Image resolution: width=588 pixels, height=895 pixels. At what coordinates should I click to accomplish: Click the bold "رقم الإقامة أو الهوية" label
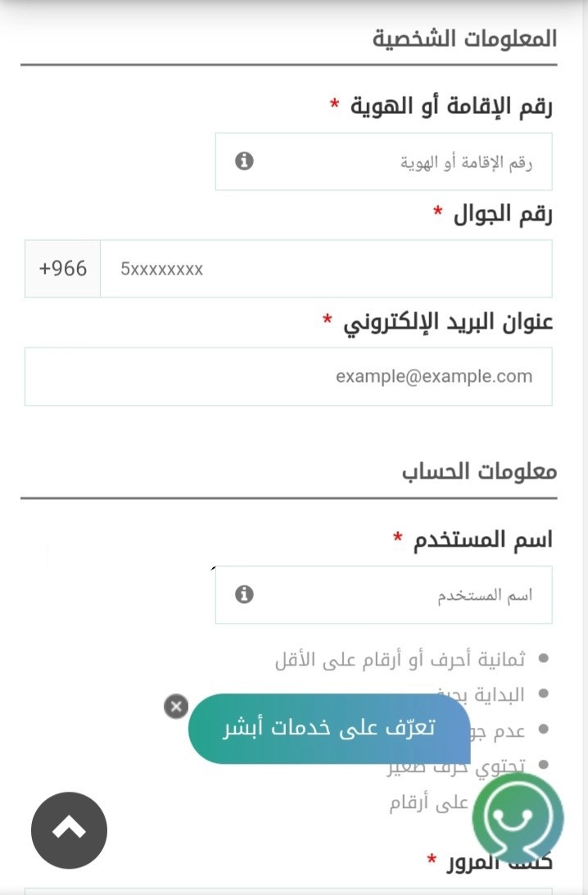point(451,107)
